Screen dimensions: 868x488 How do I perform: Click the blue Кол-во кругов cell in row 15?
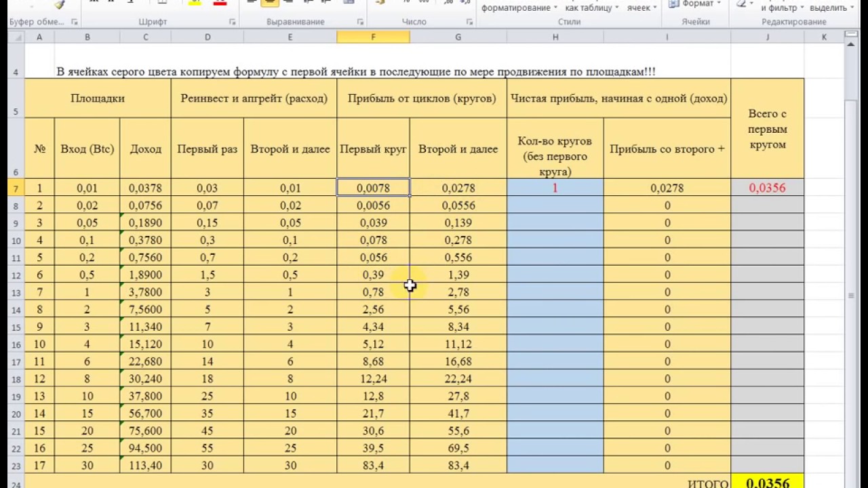555,327
